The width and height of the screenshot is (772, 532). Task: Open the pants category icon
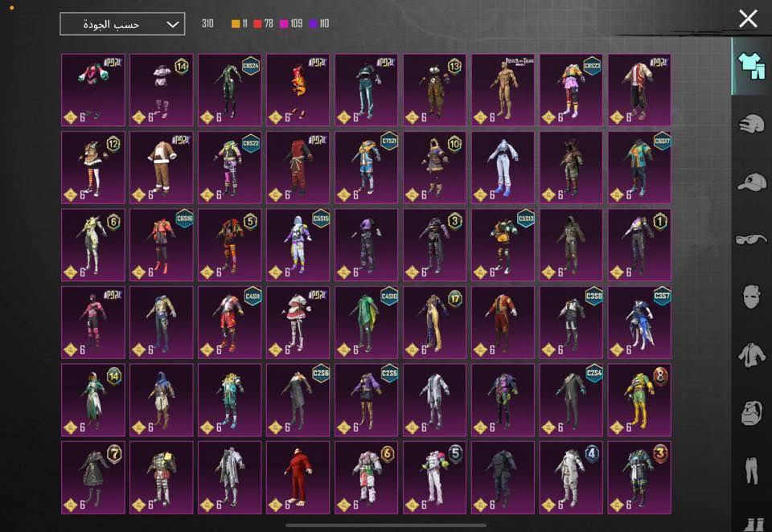[752, 469]
